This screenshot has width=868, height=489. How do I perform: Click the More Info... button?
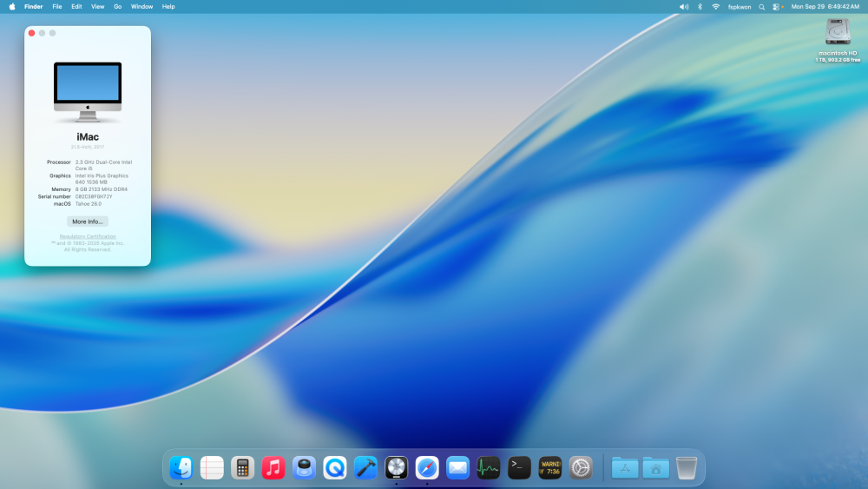click(x=88, y=221)
